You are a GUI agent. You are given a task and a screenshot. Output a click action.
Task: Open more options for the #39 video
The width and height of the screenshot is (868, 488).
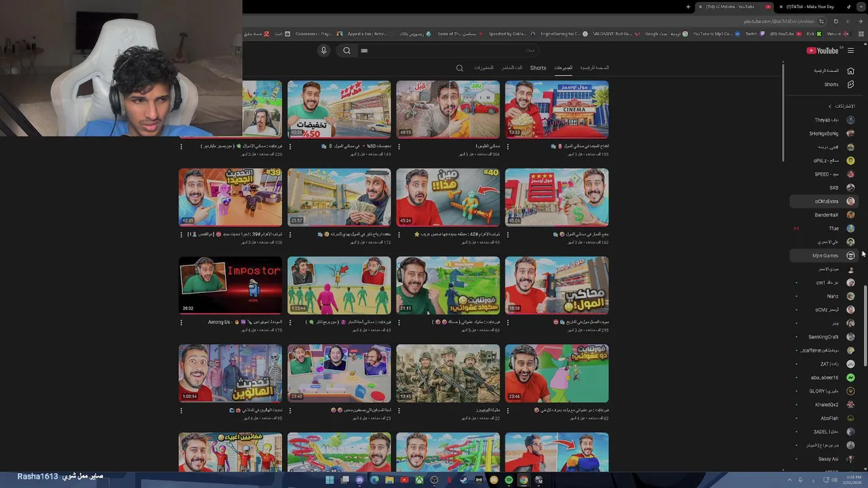pyautogui.click(x=181, y=235)
